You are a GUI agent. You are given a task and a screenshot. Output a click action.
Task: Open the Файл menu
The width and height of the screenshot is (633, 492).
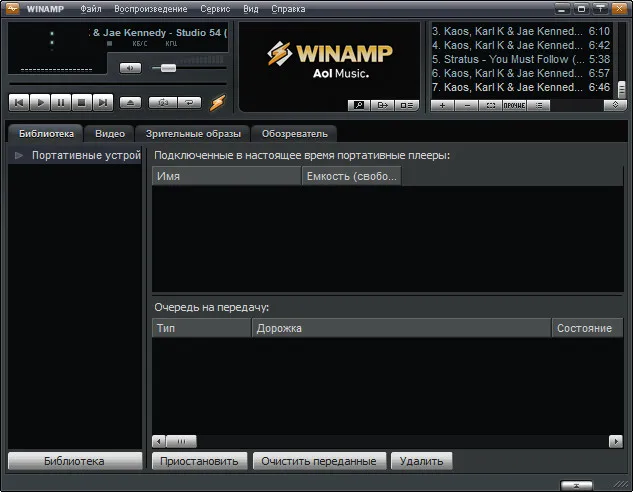(x=91, y=9)
